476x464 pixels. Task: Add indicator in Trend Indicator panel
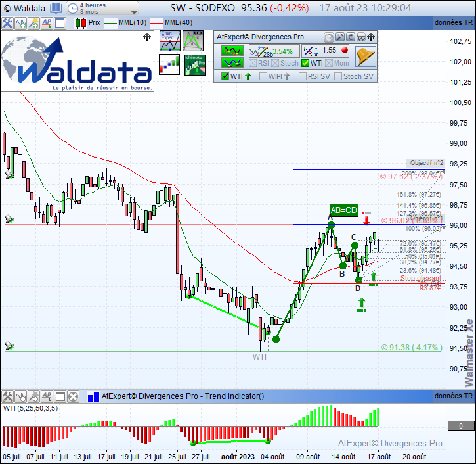click(x=20, y=396)
